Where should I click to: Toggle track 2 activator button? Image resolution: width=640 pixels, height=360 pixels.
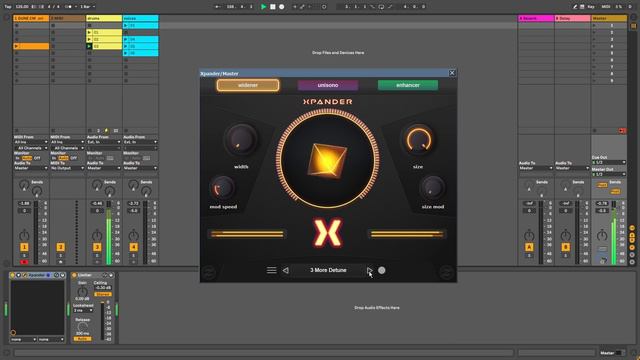tap(60, 247)
